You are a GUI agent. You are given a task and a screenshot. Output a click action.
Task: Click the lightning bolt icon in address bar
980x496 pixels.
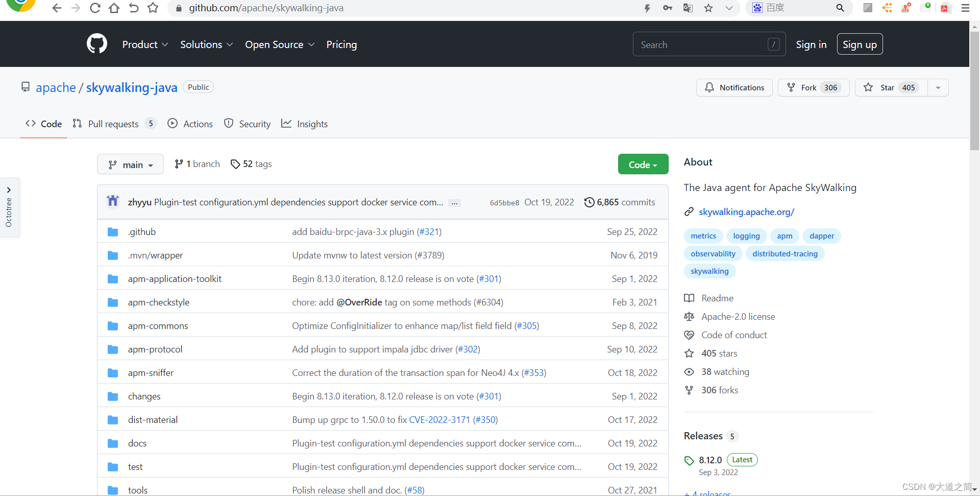pyautogui.click(x=647, y=8)
